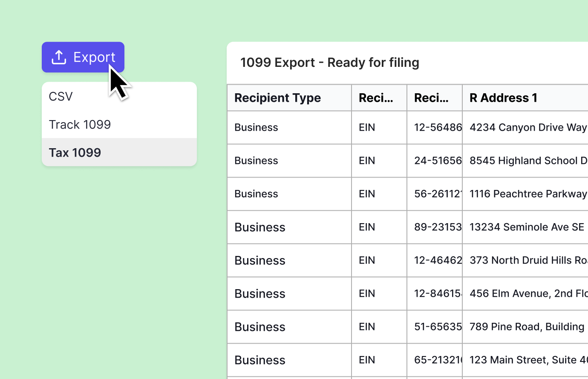Pick the highlighted Tax 1099 option
Image resolution: width=588 pixels, height=379 pixels.
(x=75, y=152)
